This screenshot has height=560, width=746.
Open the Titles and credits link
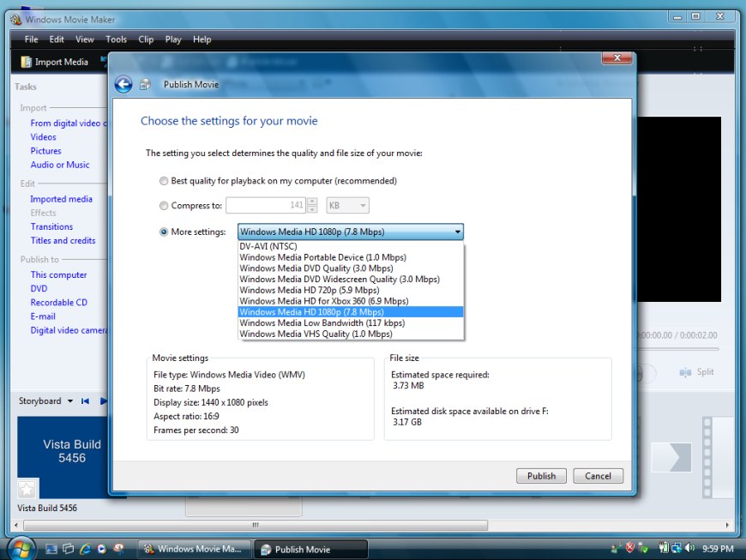point(63,240)
